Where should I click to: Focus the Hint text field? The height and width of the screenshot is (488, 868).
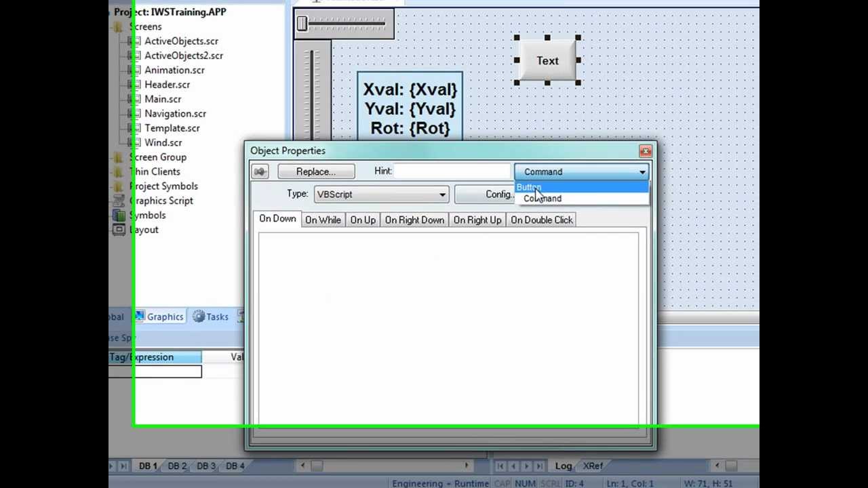pyautogui.click(x=452, y=171)
